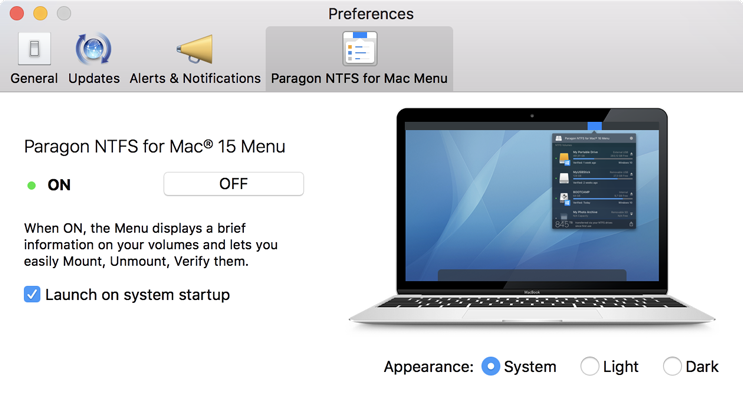
Task: Click the Appearance: label
Action: (428, 367)
